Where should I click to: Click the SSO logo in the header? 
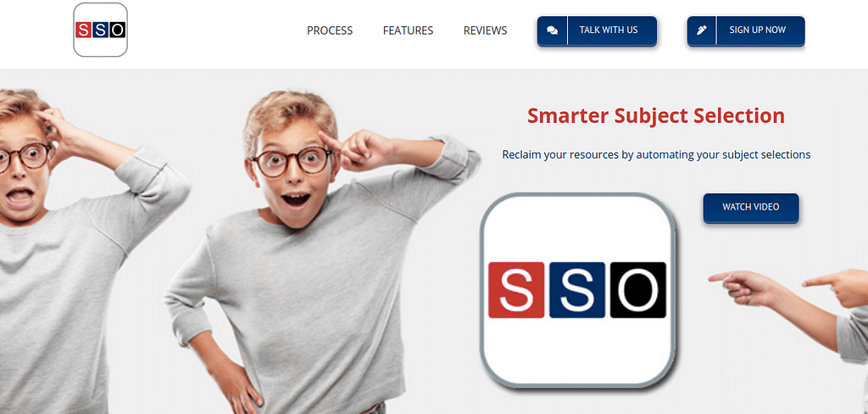tap(101, 30)
